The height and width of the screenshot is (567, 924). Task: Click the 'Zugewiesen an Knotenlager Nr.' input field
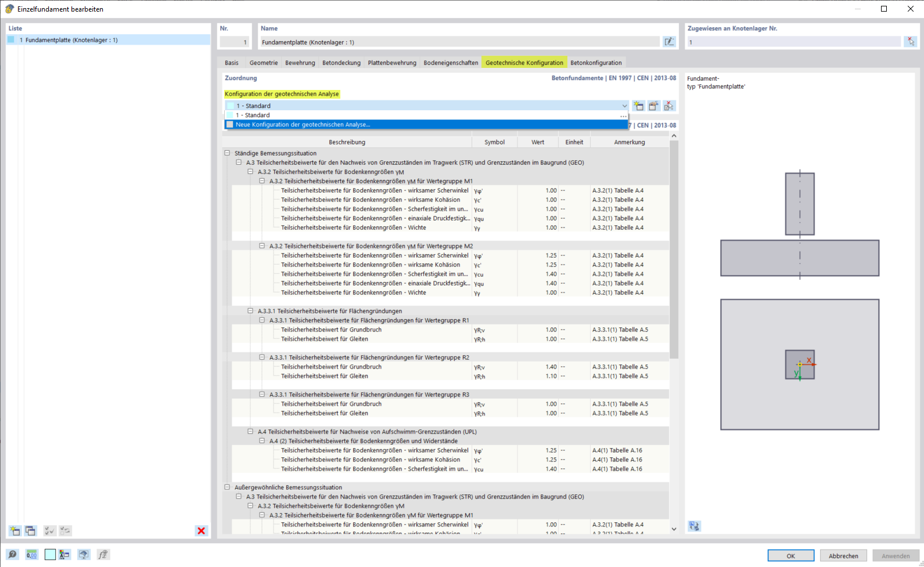(794, 42)
